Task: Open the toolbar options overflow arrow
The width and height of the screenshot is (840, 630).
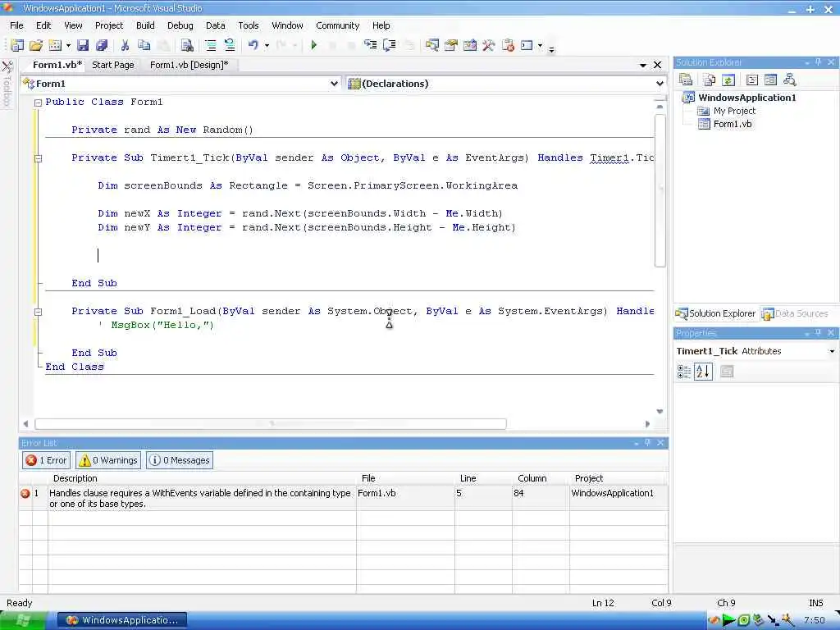Action: (x=551, y=48)
